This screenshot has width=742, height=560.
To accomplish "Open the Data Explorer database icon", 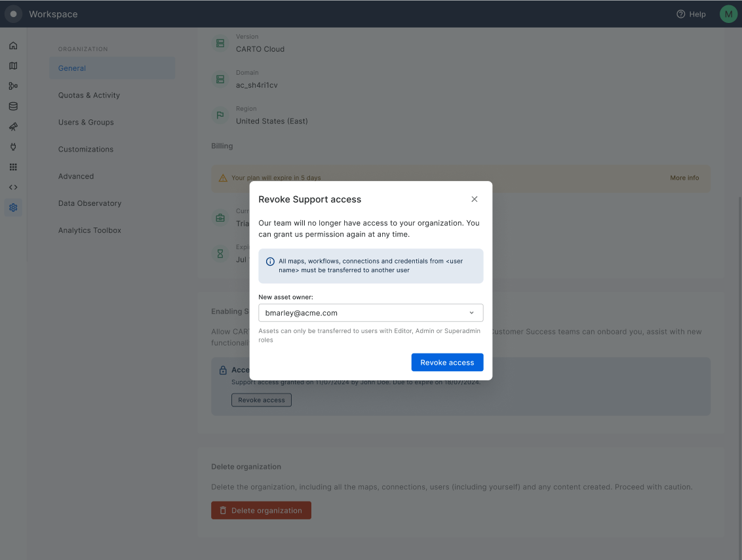I will click(13, 106).
